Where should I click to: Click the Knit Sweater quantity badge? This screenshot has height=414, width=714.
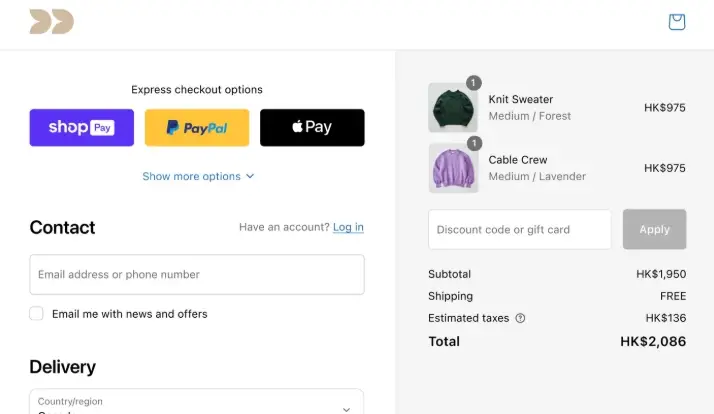coord(474,83)
